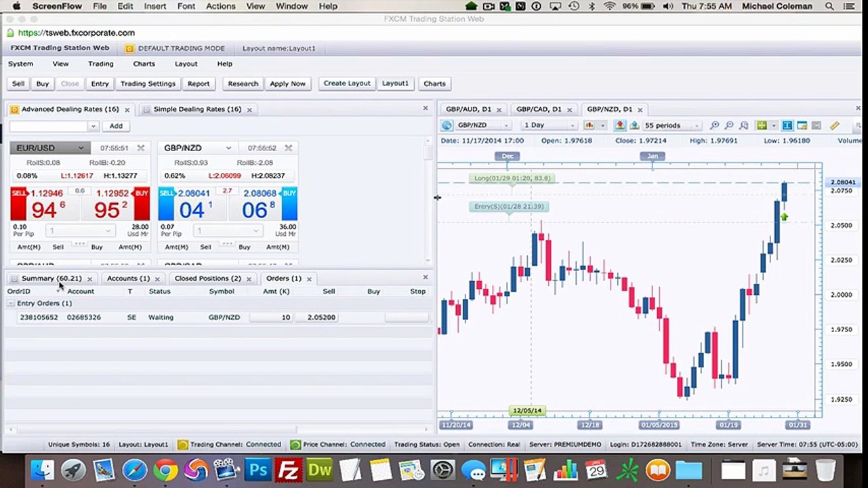Open the System menu
The image size is (868, 488).
click(20, 64)
